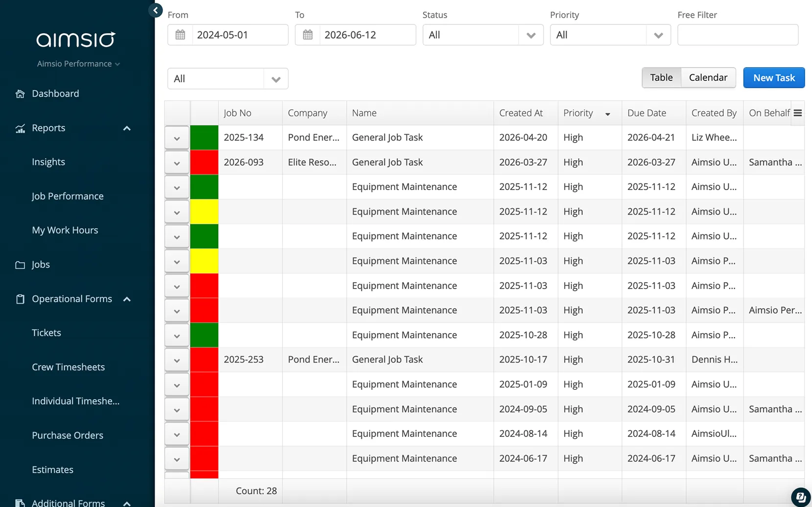Click into the Free Filter field
The image size is (812, 507).
pyautogui.click(x=738, y=35)
